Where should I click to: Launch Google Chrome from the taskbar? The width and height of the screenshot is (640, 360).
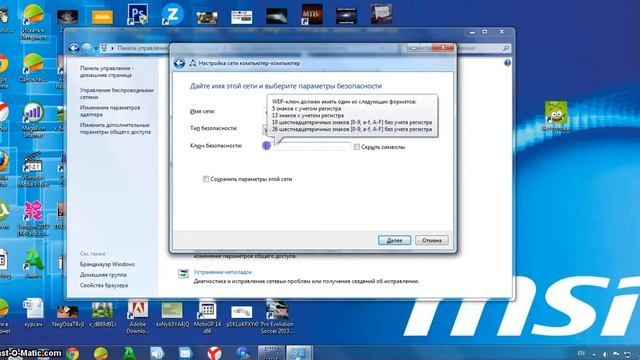click(x=73, y=353)
